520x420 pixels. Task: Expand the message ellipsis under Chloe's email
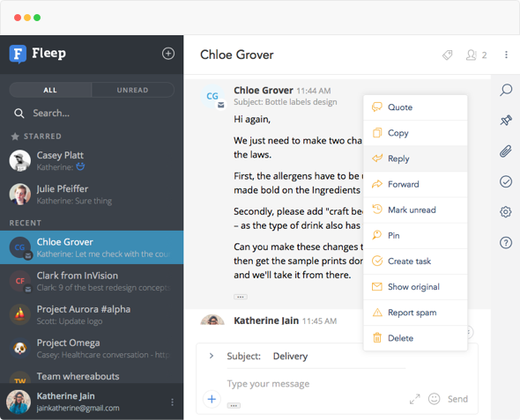(241, 297)
